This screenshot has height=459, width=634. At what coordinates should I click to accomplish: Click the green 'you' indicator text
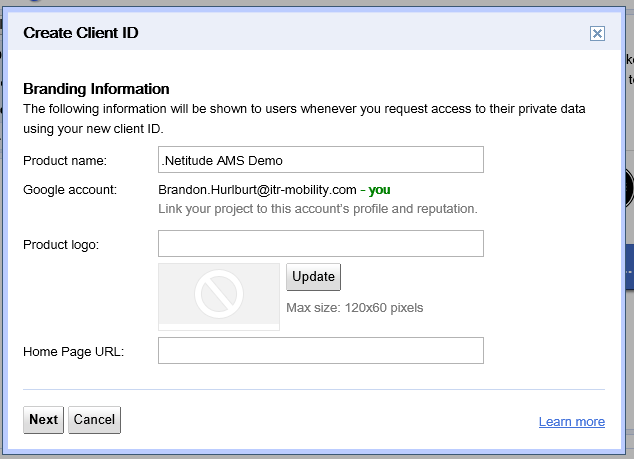pos(379,190)
